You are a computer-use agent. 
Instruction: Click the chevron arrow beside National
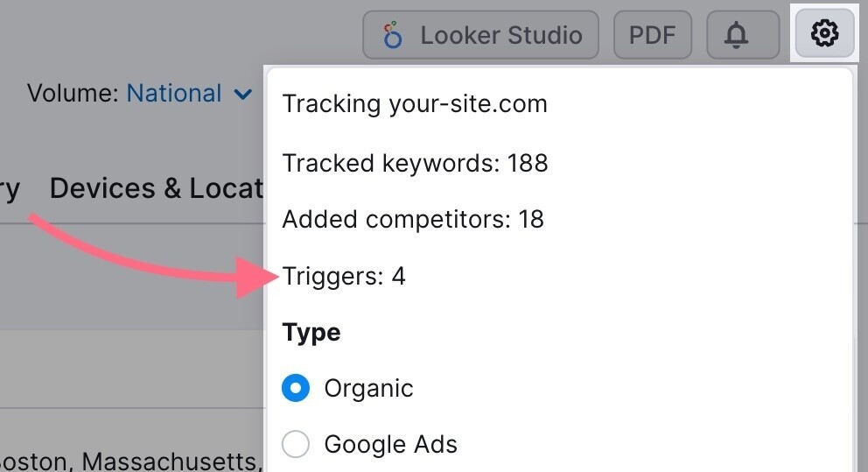(x=243, y=94)
